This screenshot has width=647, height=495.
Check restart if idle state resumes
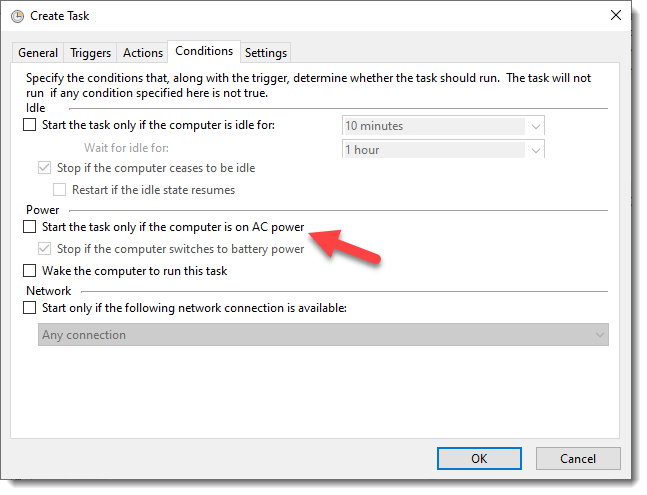coord(59,190)
